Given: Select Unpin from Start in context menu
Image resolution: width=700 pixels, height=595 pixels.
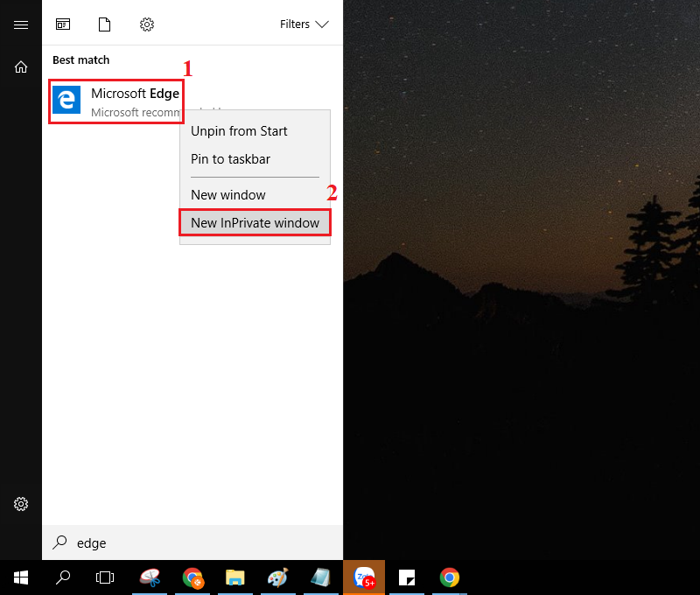Looking at the screenshot, I should 239,131.
